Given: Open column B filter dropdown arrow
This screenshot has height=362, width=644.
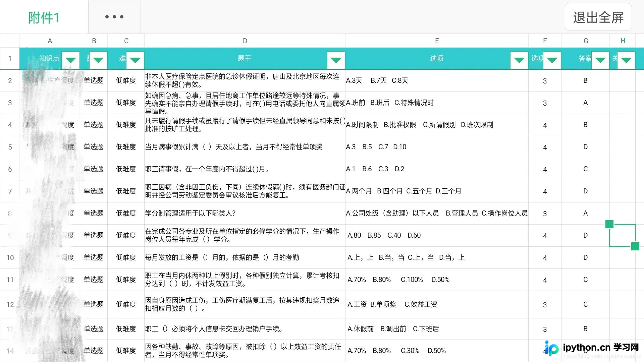Looking at the screenshot, I should (x=98, y=60).
